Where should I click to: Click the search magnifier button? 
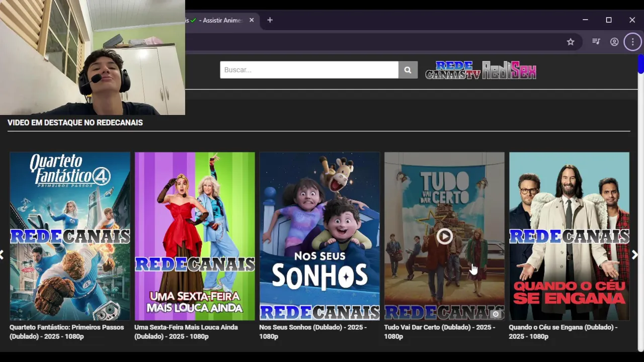[408, 70]
